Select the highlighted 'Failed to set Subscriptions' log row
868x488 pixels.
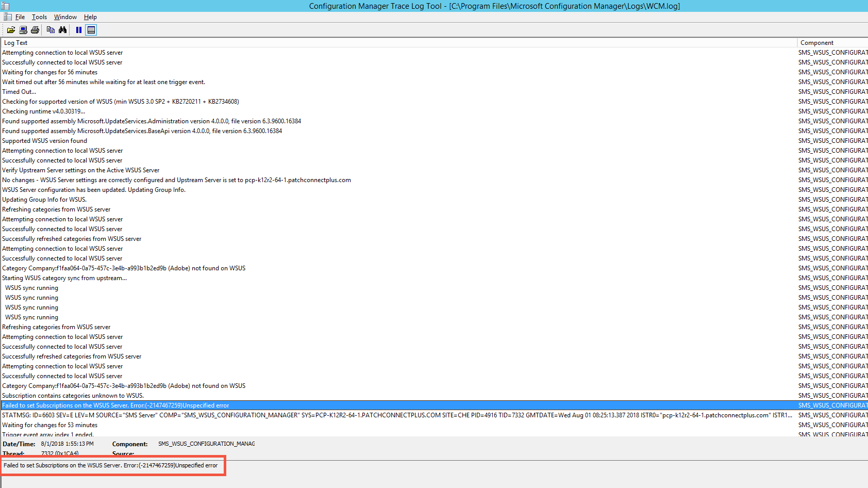[x=115, y=405]
